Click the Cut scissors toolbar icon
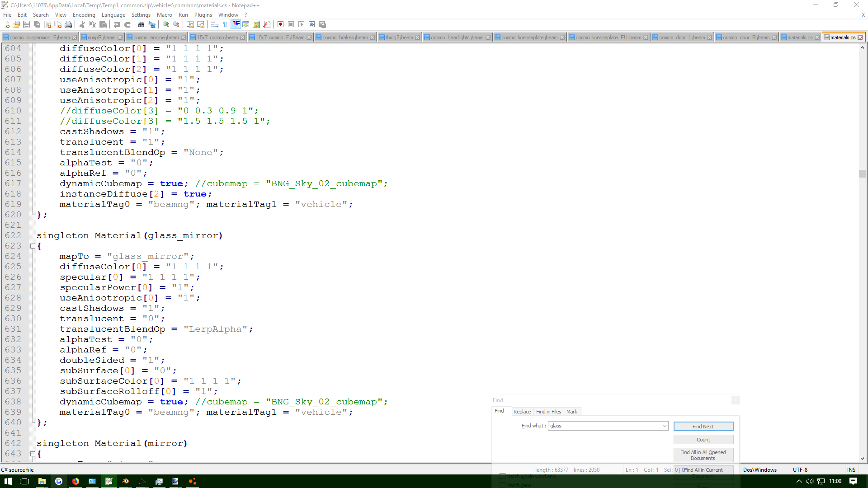 point(82,24)
